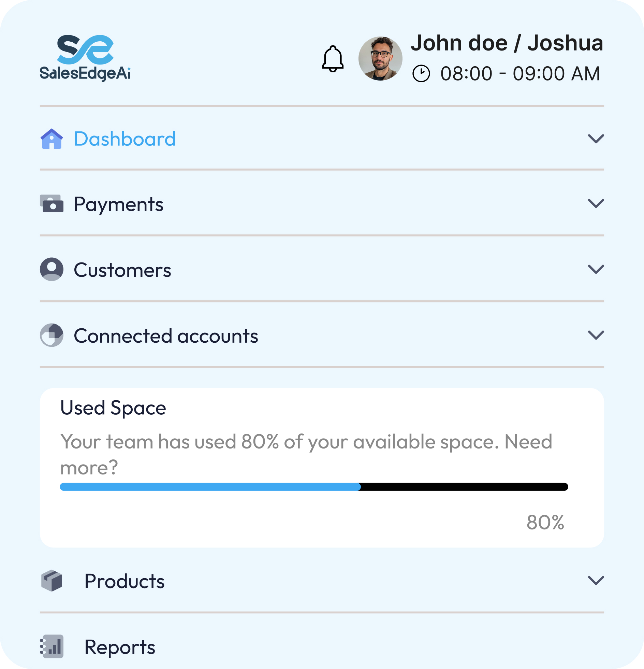Click the clock icon beside the time
This screenshot has width=644, height=669.
click(x=421, y=73)
